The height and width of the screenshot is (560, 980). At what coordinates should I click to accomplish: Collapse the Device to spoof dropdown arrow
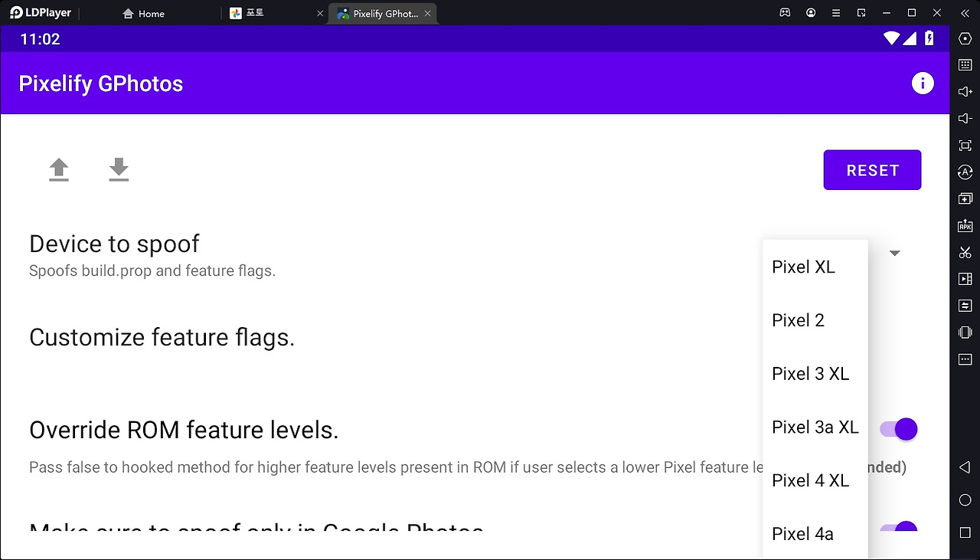click(894, 253)
